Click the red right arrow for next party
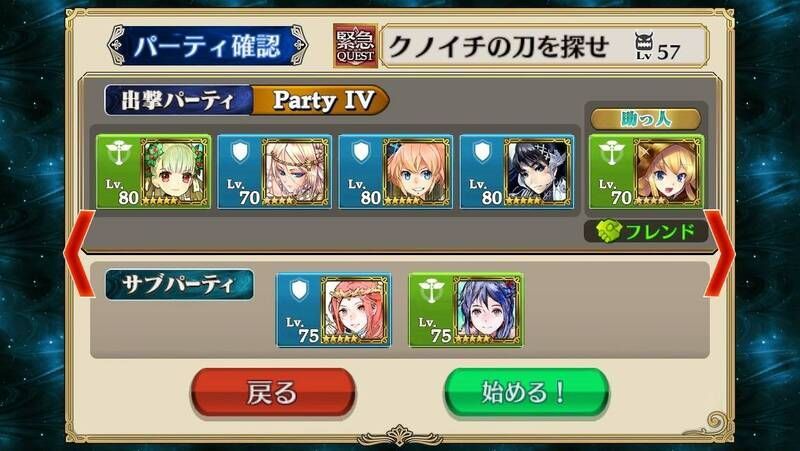 pos(719,253)
